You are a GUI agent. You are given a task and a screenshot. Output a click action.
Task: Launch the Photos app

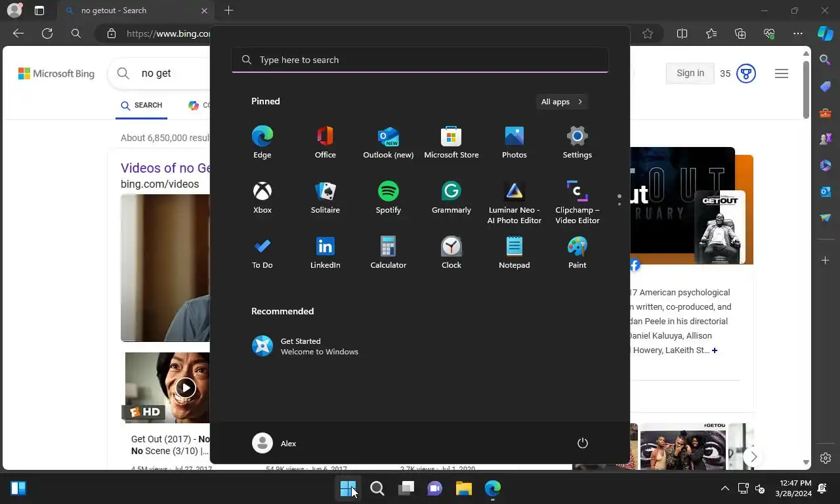pos(514,142)
